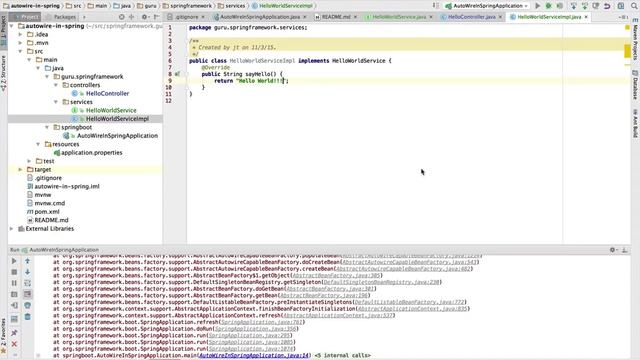Close HelloController.java tab

[x=500, y=17]
